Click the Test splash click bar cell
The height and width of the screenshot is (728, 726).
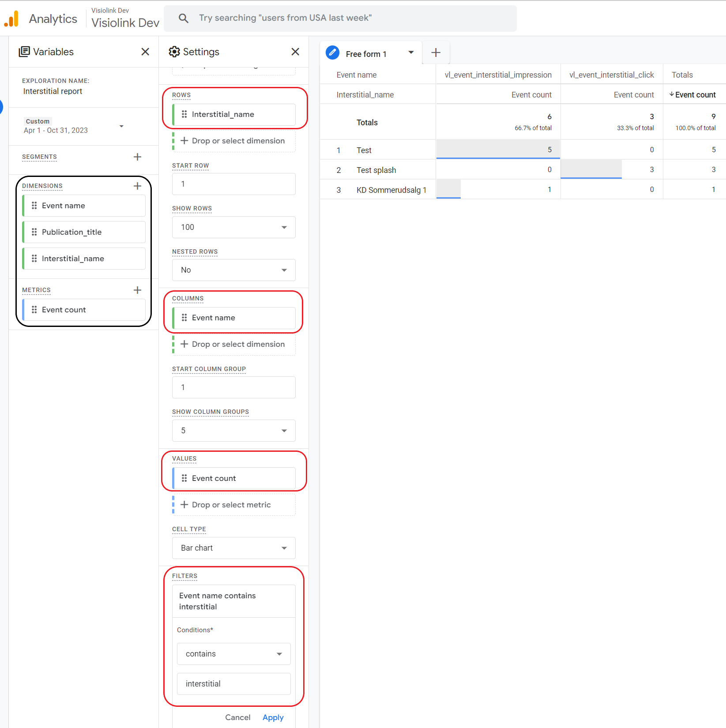tap(612, 169)
